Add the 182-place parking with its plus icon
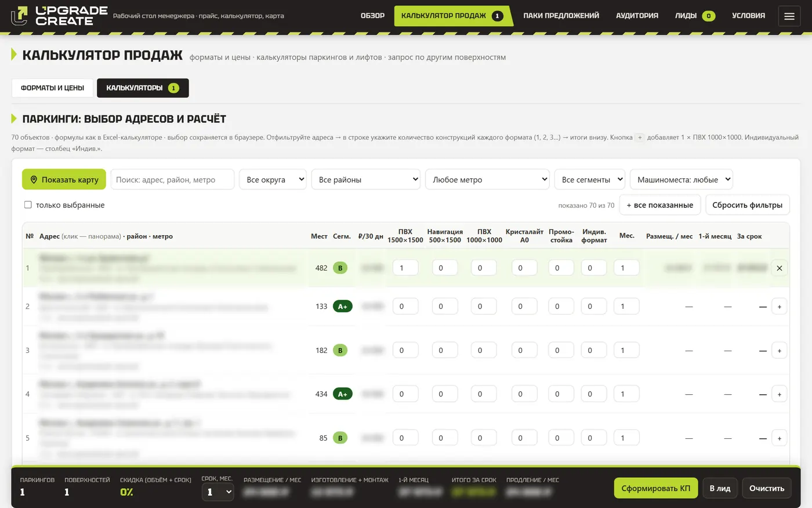The height and width of the screenshot is (508, 812). point(780,351)
